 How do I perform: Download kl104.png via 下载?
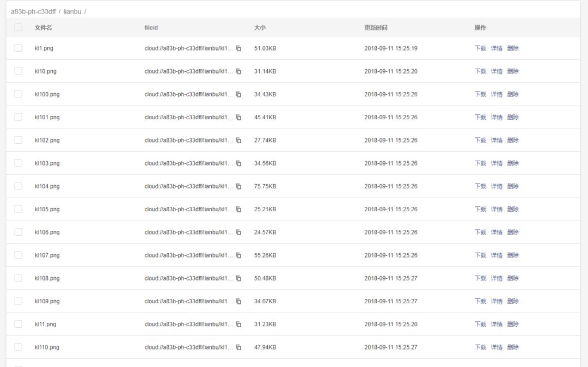[x=480, y=186]
